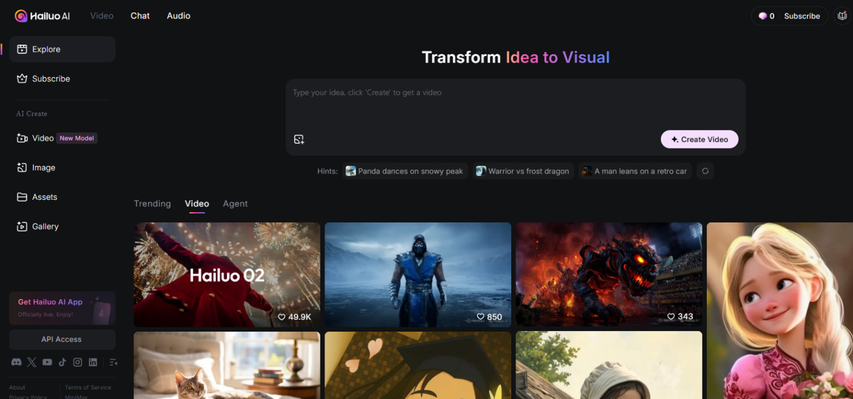Select the Video feed tab

click(x=197, y=204)
